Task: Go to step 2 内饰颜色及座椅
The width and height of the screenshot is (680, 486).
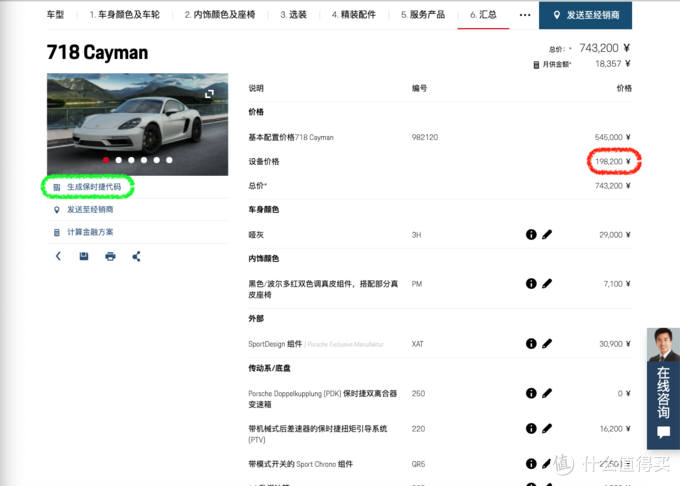Action: (x=220, y=15)
